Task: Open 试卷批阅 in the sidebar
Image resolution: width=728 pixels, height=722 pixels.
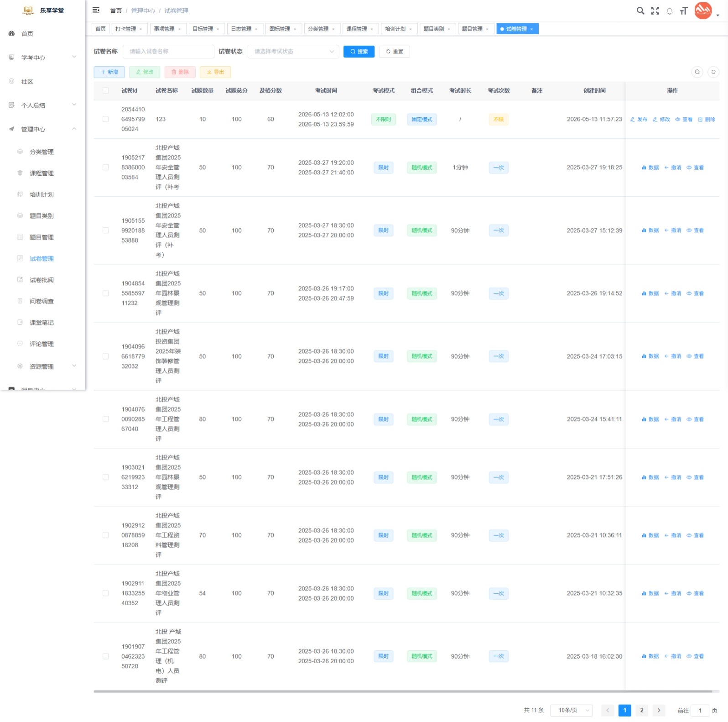Action: point(42,280)
